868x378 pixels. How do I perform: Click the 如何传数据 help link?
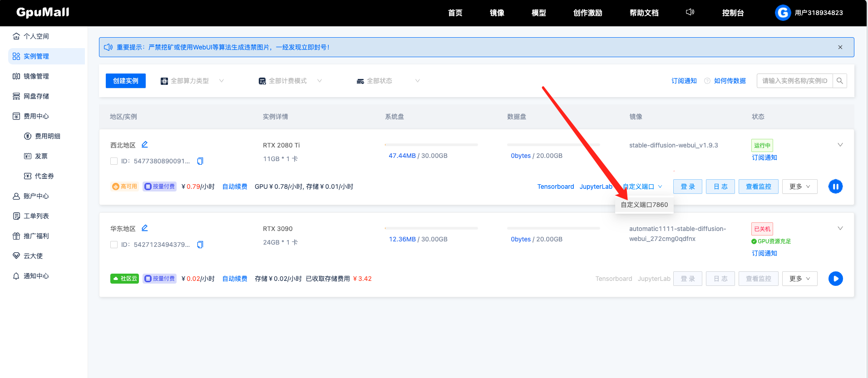point(730,81)
